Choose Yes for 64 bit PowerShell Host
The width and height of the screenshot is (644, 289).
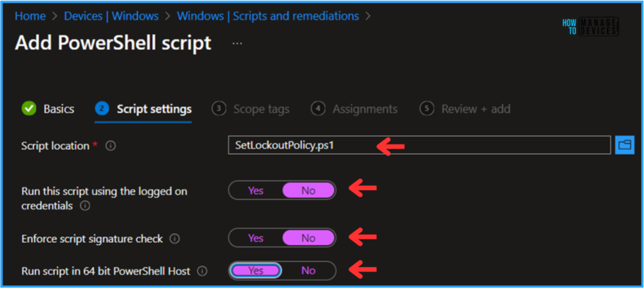tap(255, 271)
